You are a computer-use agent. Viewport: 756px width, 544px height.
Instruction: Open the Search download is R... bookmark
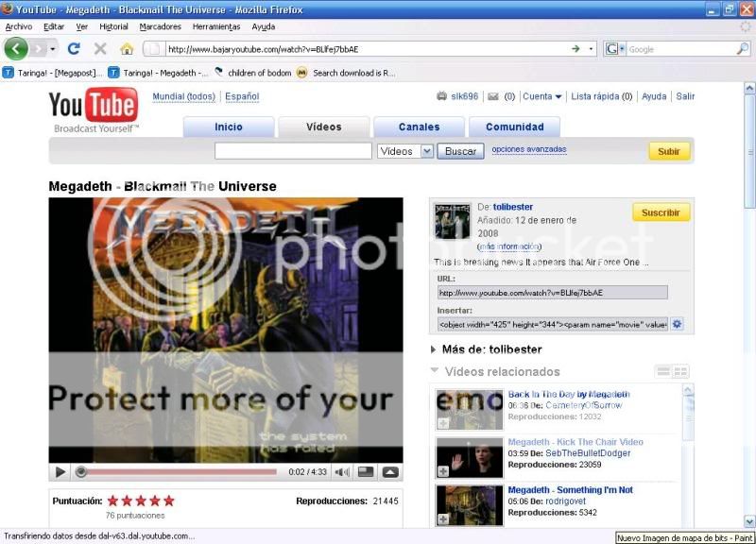pos(346,73)
